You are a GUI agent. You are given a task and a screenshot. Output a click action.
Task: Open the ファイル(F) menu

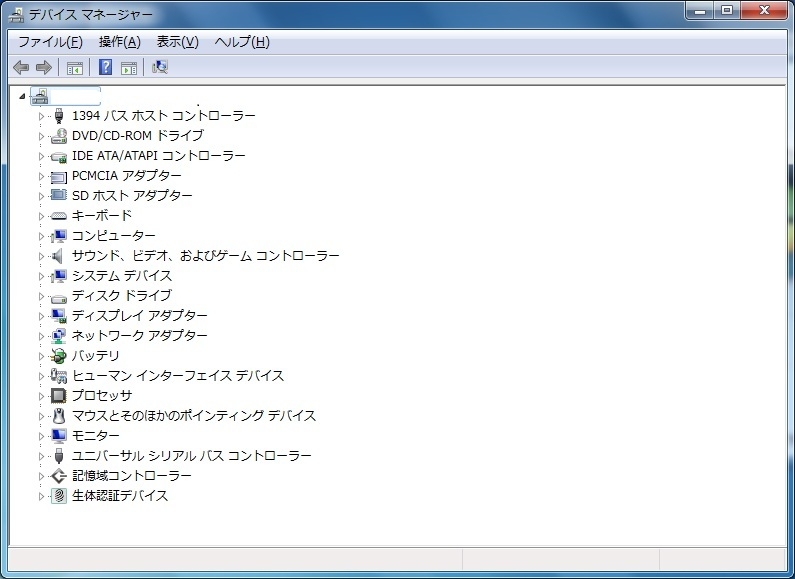(x=50, y=42)
